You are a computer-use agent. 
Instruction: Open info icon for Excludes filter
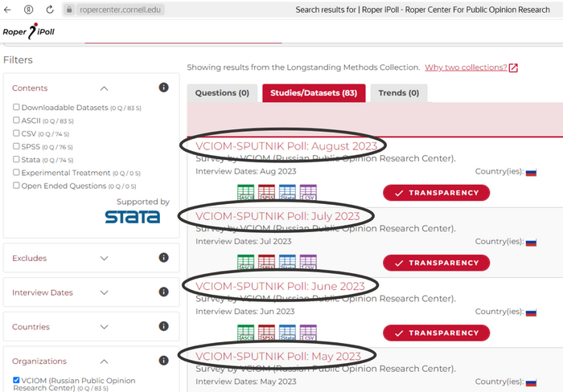click(163, 258)
